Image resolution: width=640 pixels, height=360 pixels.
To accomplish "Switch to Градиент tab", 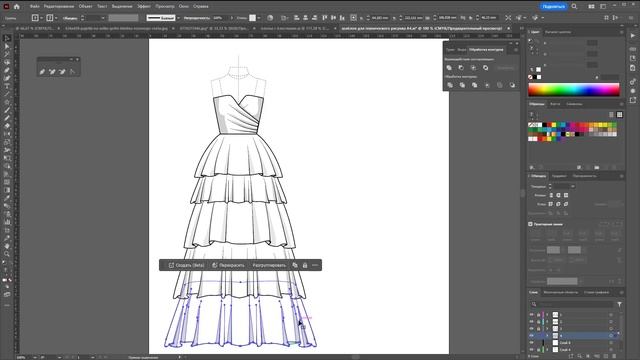I will point(559,176).
